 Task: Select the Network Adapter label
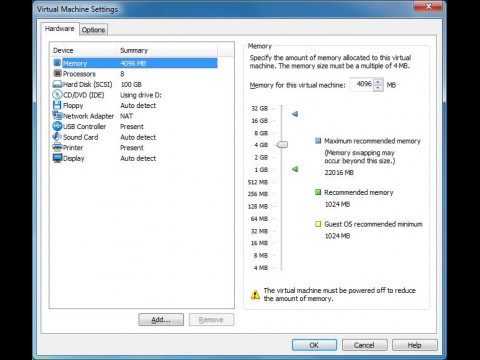pyautogui.click(x=88, y=116)
